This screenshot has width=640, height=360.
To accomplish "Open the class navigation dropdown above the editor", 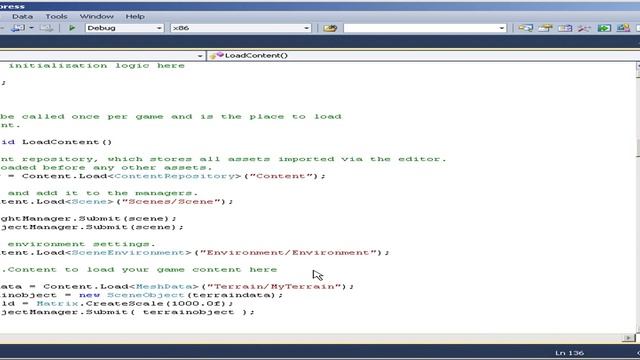I will [x=200, y=56].
